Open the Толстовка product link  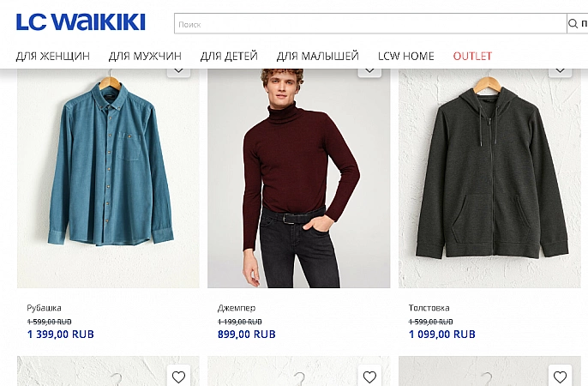tap(429, 308)
